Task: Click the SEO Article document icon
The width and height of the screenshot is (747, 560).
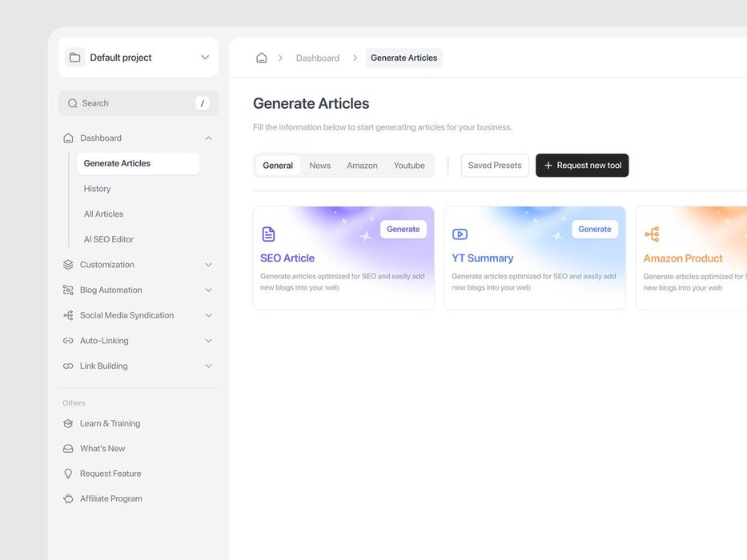Action: (x=268, y=234)
